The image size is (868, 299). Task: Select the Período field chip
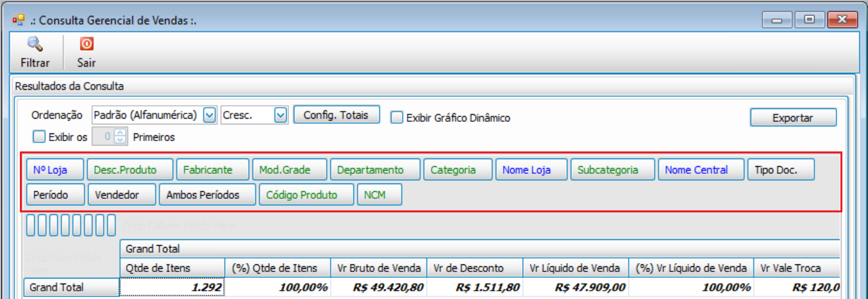(x=55, y=194)
